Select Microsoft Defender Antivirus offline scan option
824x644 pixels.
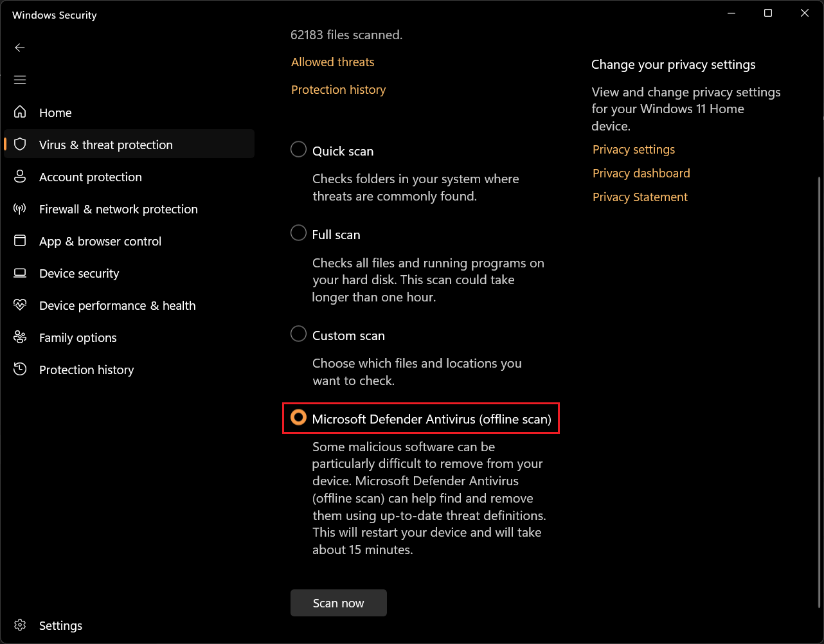point(298,418)
